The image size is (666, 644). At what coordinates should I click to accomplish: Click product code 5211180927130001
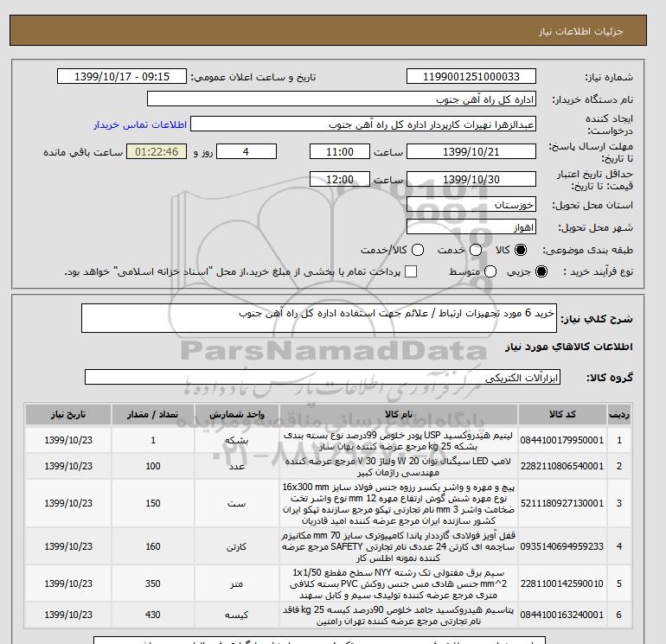(562, 503)
